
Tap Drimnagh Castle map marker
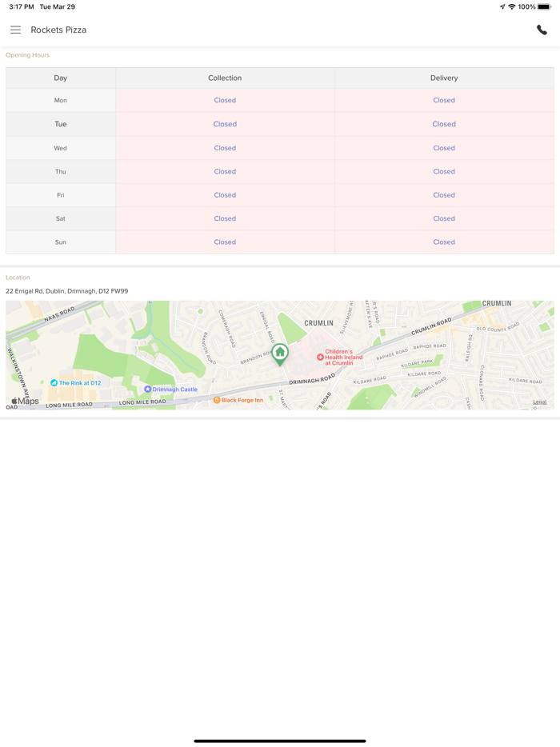[x=148, y=389]
